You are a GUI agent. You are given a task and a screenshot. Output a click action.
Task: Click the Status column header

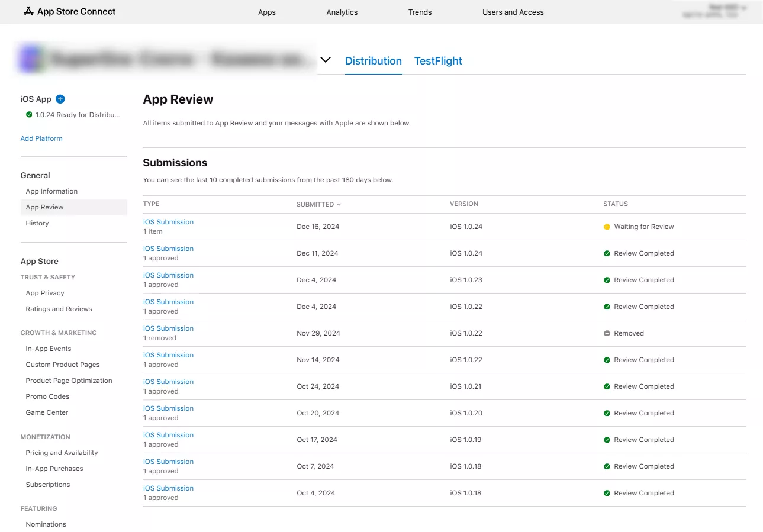click(616, 204)
